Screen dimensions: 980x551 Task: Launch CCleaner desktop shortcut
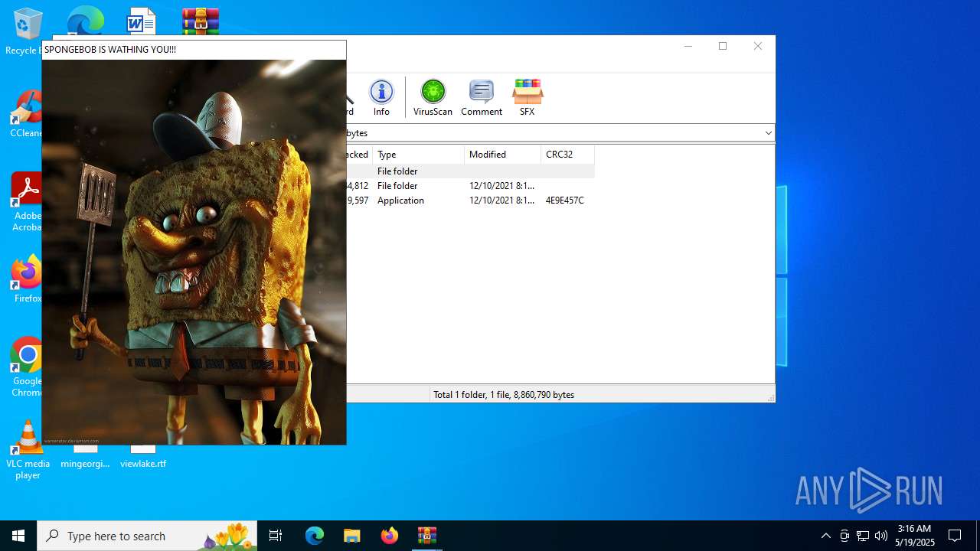(27, 114)
